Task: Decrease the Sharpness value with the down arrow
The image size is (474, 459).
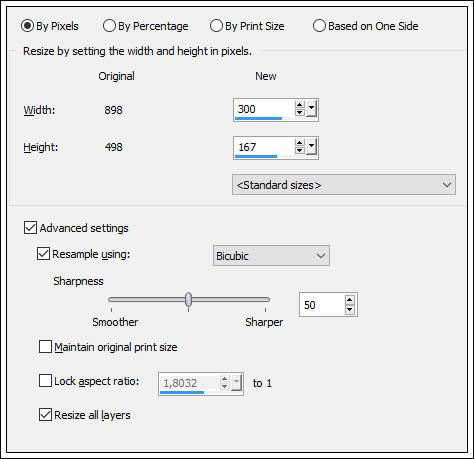Action: (349, 309)
